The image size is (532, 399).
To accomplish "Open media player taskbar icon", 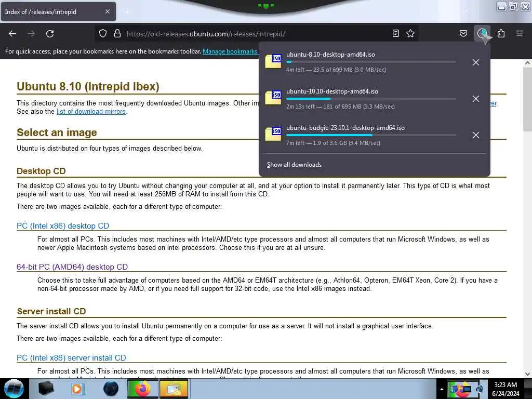I will (77, 389).
